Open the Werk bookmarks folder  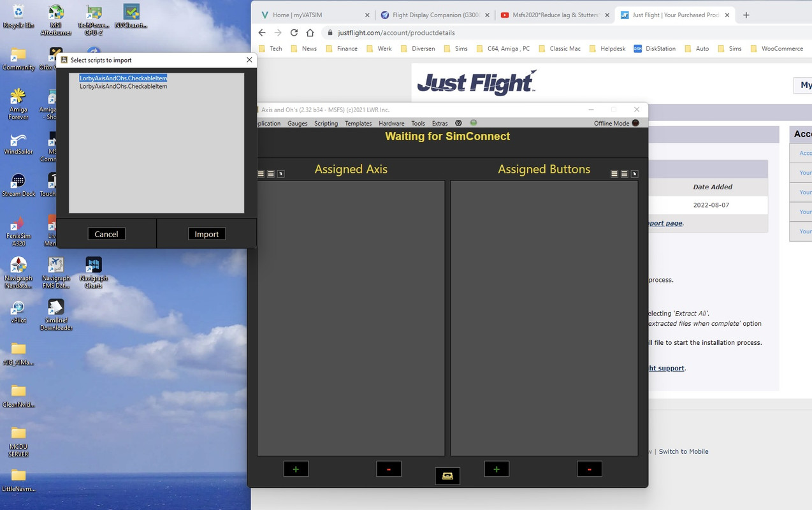point(379,48)
